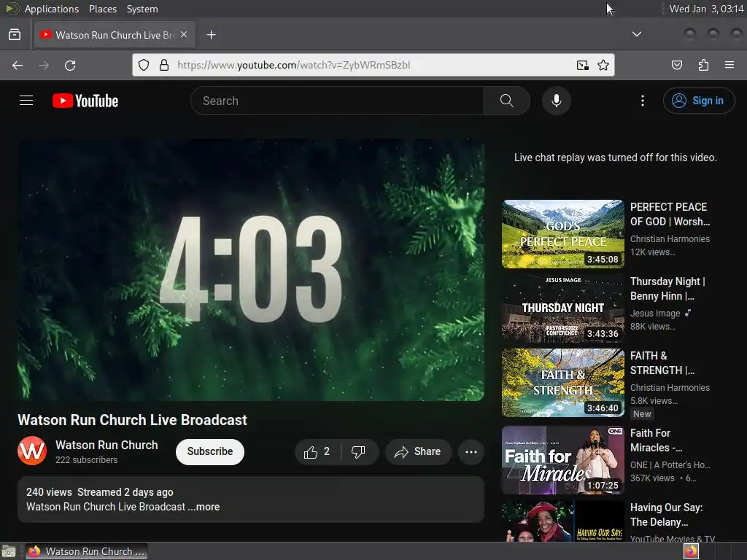Viewport: 747px width, 560px height.
Task: Open God's Perfect Peace video thumbnail
Action: point(562,234)
